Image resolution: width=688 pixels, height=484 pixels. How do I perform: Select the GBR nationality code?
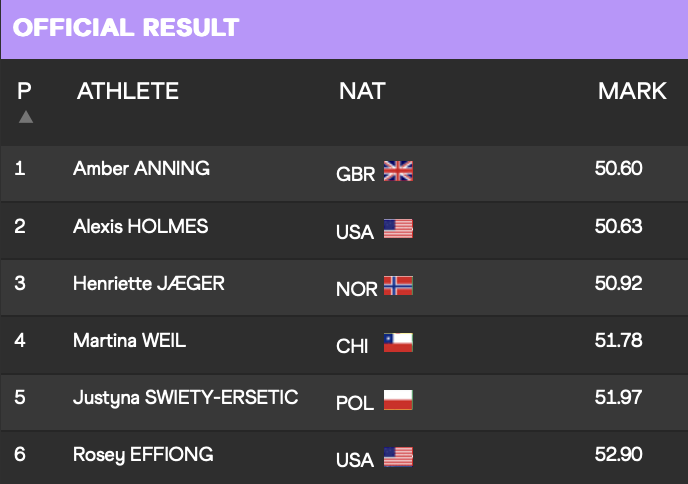355,174
